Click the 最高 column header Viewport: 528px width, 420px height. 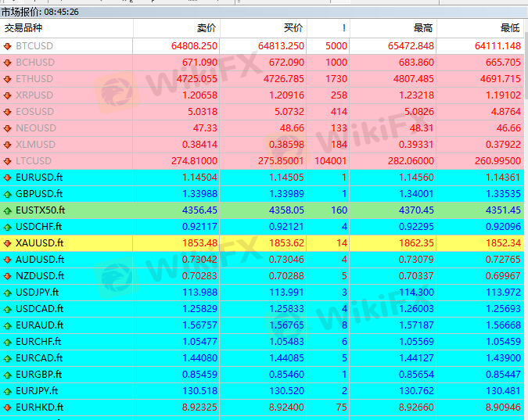[x=423, y=27]
